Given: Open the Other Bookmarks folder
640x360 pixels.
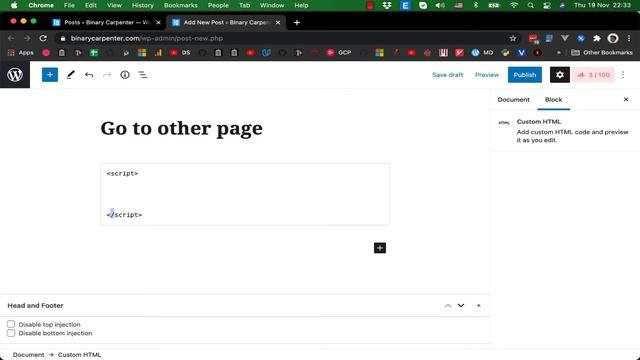Looking at the screenshot, I should coord(602,53).
